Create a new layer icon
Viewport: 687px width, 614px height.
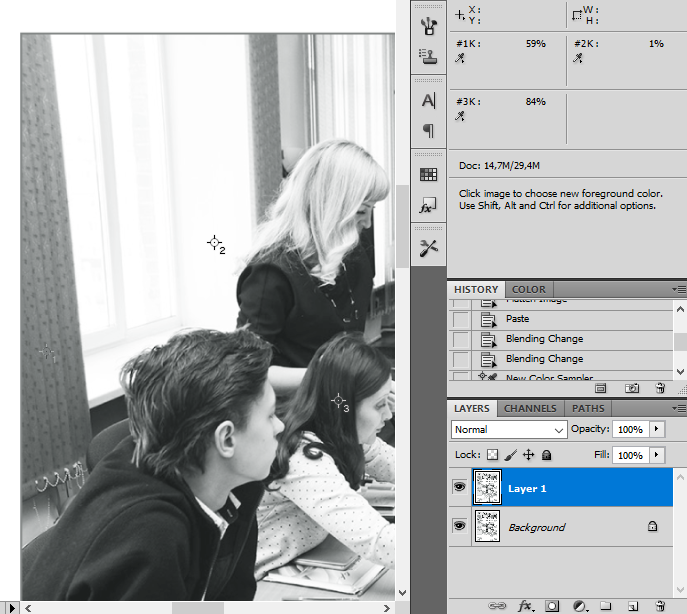[x=633, y=606]
